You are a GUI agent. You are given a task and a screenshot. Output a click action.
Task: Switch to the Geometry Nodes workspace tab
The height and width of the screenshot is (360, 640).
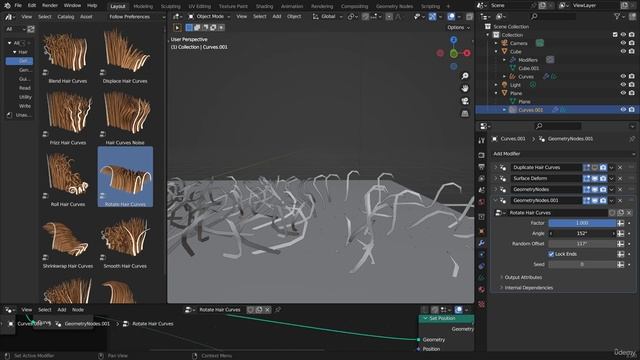pyautogui.click(x=394, y=6)
